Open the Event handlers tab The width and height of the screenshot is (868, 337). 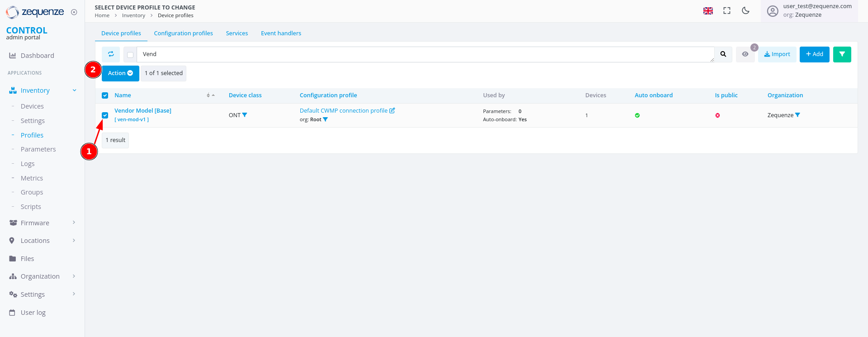pos(281,33)
